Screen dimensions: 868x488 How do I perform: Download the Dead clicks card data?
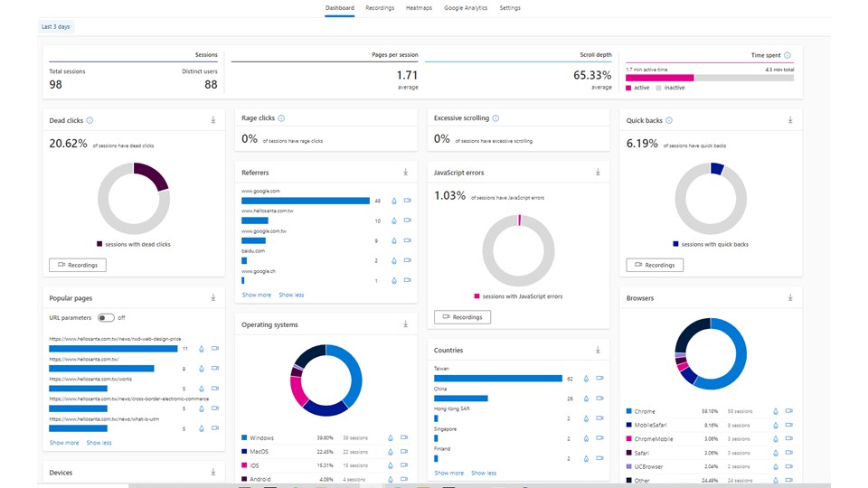[213, 120]
